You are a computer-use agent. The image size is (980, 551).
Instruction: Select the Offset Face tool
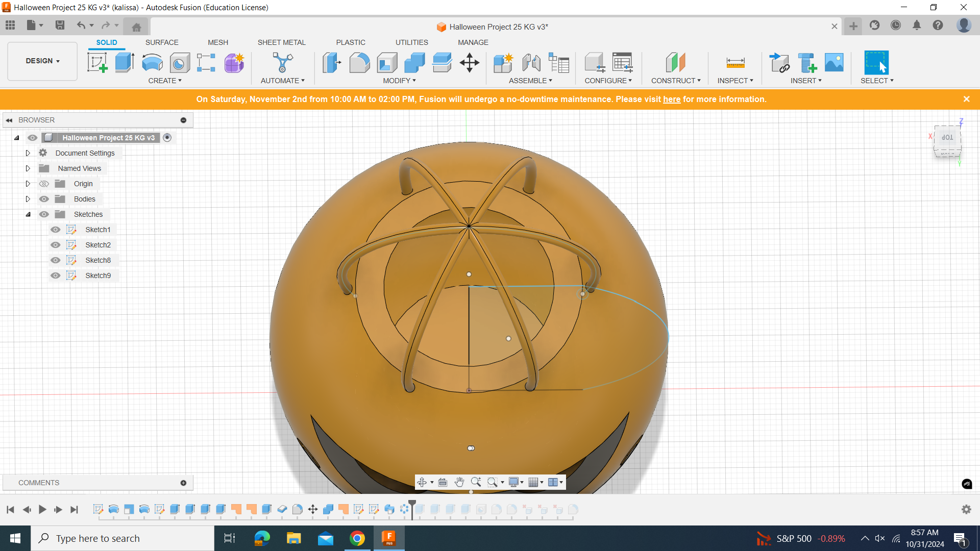coord(442,63)
